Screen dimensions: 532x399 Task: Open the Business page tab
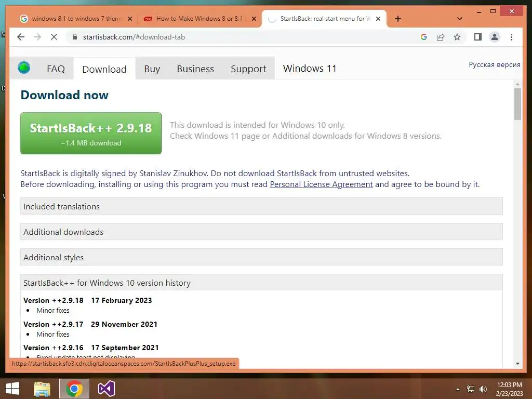point(195,69)
